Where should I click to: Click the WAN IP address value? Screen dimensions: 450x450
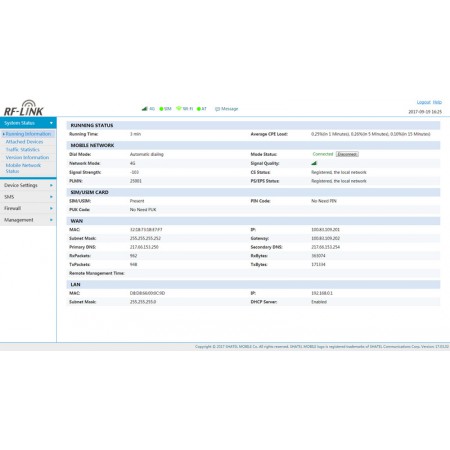(x=325, y=230)
